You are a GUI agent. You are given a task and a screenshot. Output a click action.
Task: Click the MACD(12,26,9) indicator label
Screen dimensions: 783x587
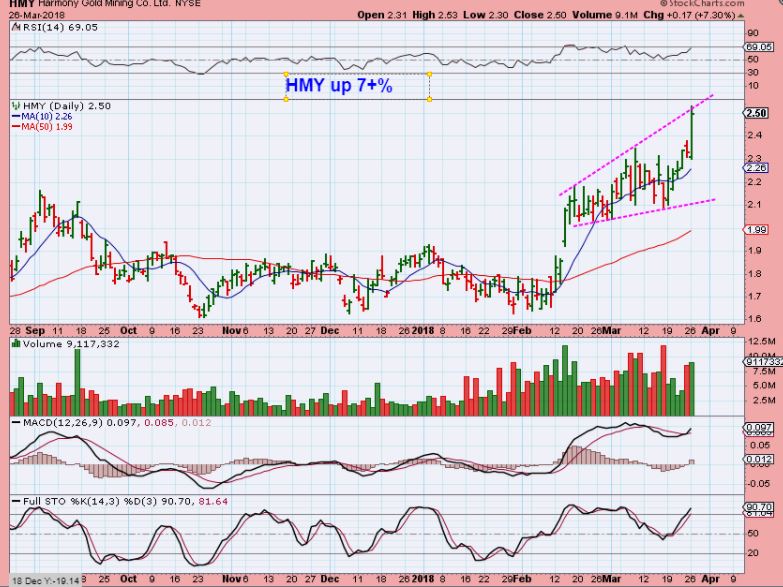[62, 423]
